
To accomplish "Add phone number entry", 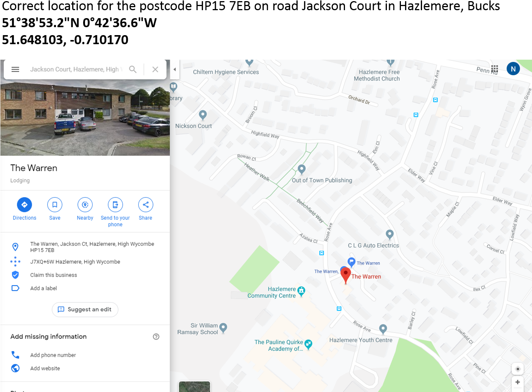I will (x=53, y=355).
